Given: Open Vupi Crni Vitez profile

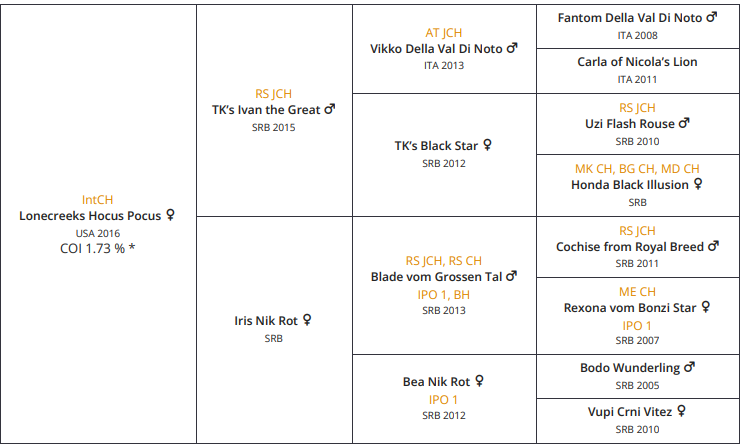Looking at the screenshot, I should point(630,411).
